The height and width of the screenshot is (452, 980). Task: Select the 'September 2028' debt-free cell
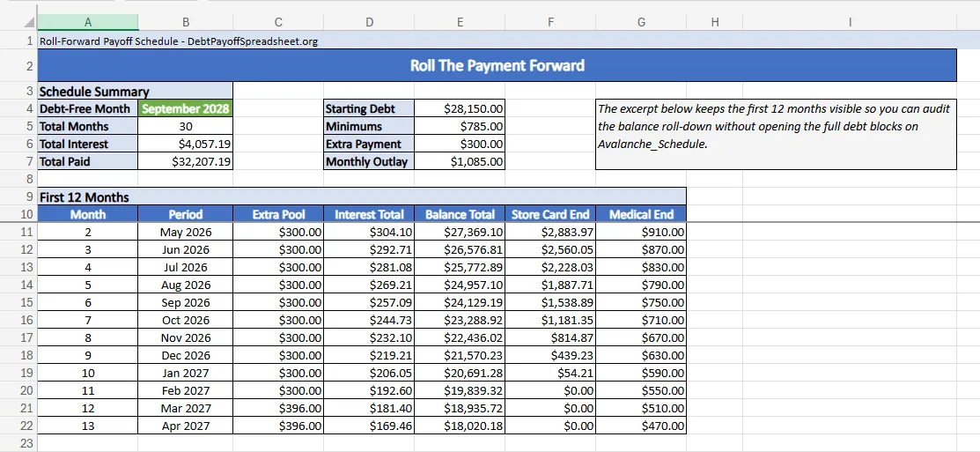[186, 108]
